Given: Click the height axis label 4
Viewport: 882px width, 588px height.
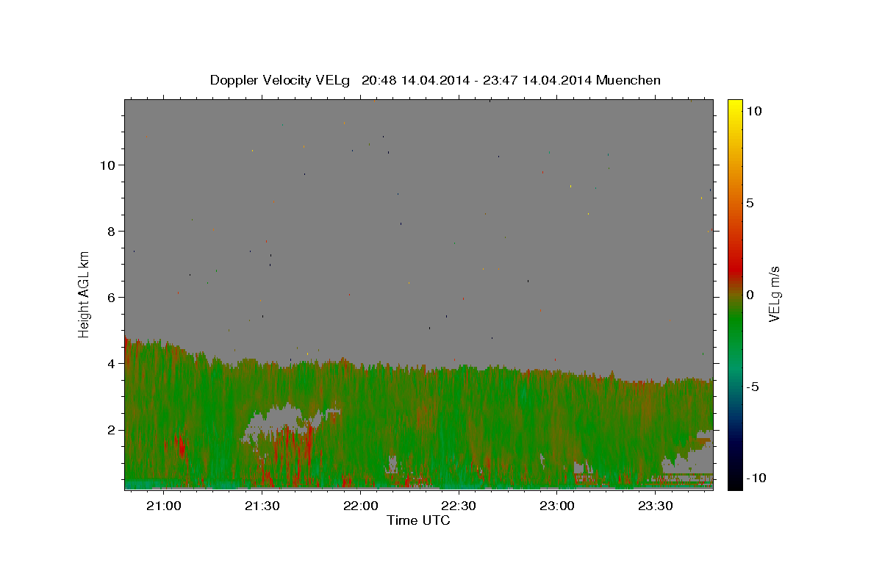Looking at the screenshot, I should [x=111, y=363].
